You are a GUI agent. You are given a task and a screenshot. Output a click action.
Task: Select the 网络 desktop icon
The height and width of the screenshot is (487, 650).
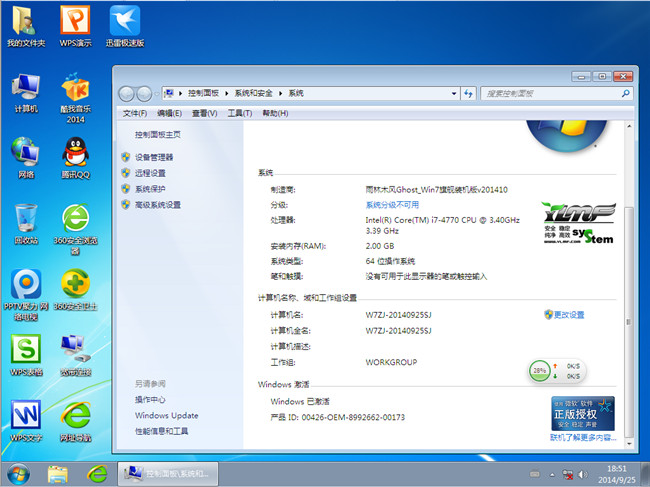26,158
